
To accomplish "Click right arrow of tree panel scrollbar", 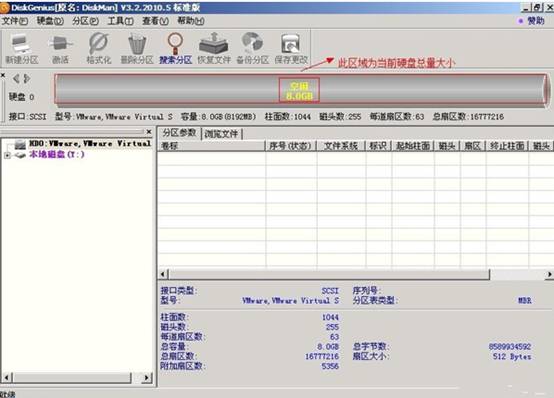I will pos(147,377).
